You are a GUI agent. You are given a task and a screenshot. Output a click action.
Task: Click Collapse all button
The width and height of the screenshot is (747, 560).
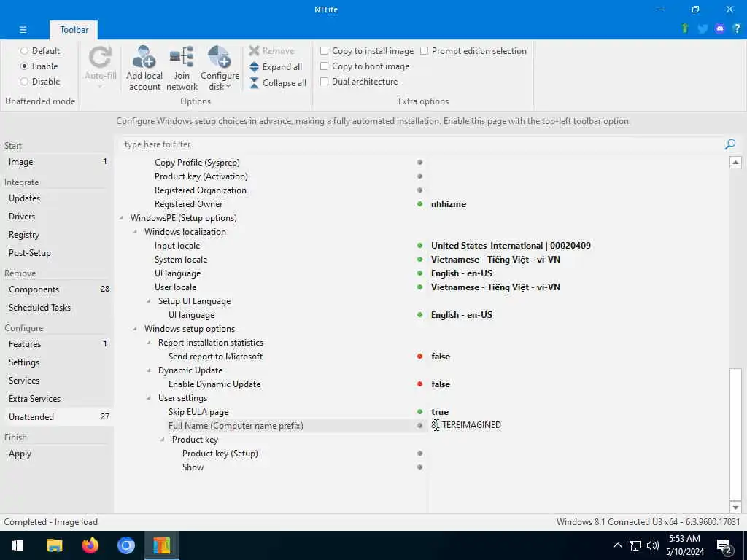278,83
